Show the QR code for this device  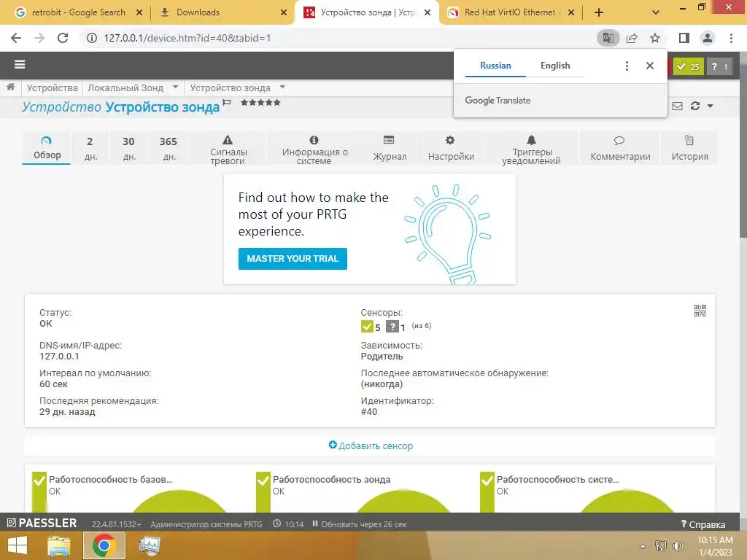(700, 311)
